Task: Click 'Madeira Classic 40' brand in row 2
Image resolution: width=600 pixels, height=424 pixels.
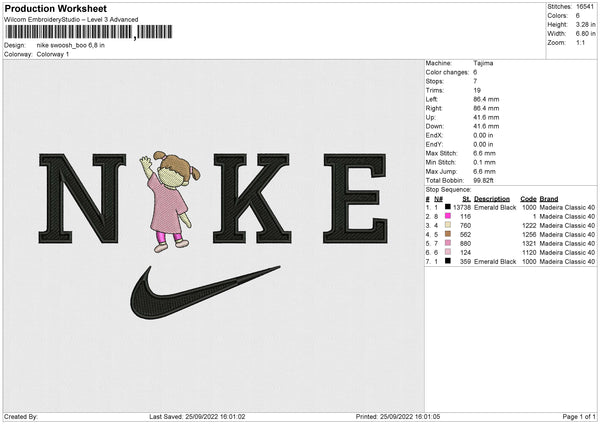Action: (567, 217)
